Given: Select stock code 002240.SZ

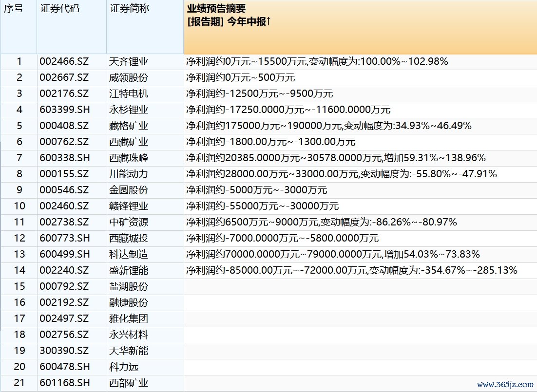Looking at the screenshot, I should pos(64,270).
